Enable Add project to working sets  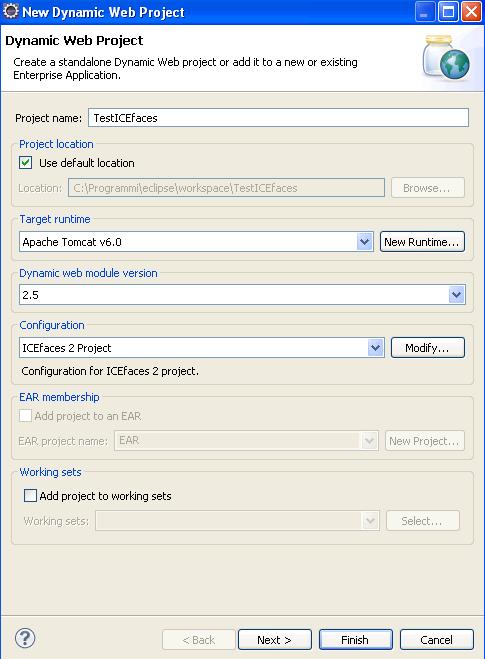pos(30,496)
